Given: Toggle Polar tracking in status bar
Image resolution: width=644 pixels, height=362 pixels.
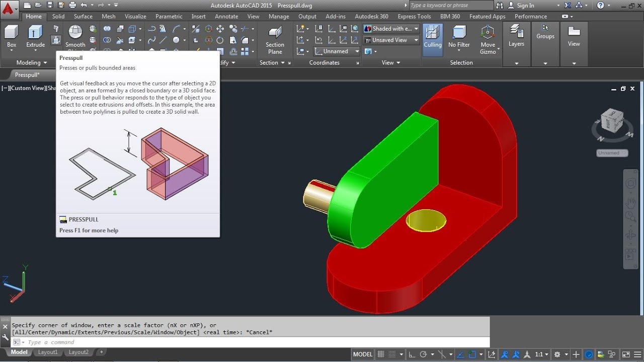Looking at the screenshot, I should coord(423,354).
